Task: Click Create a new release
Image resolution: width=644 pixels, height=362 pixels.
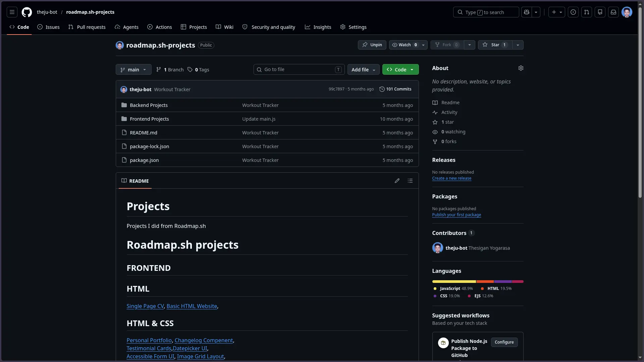Action: pos(451,178)
